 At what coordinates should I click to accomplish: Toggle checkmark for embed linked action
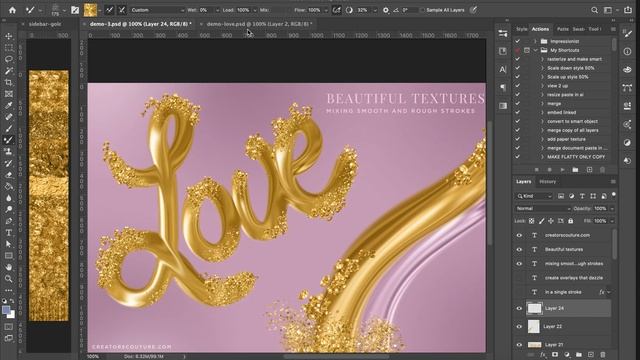point(518,112)
